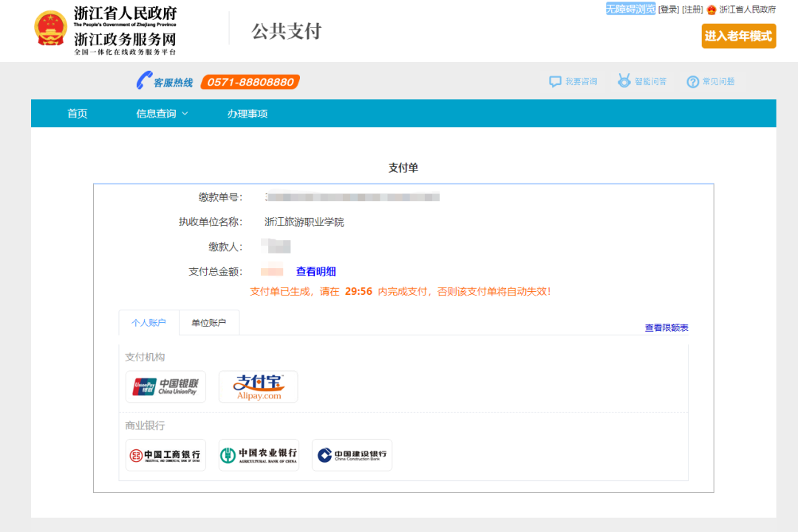Image resolution: width=798 pixels, height=532 pixels.
Task: Pick China Construction Bank option
Action: [352, 455]
